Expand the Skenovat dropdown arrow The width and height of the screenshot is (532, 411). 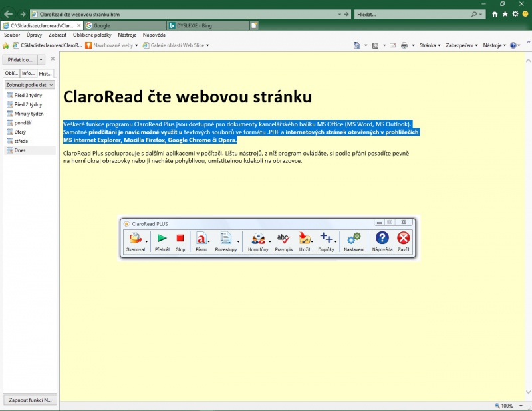click(146, 241)
